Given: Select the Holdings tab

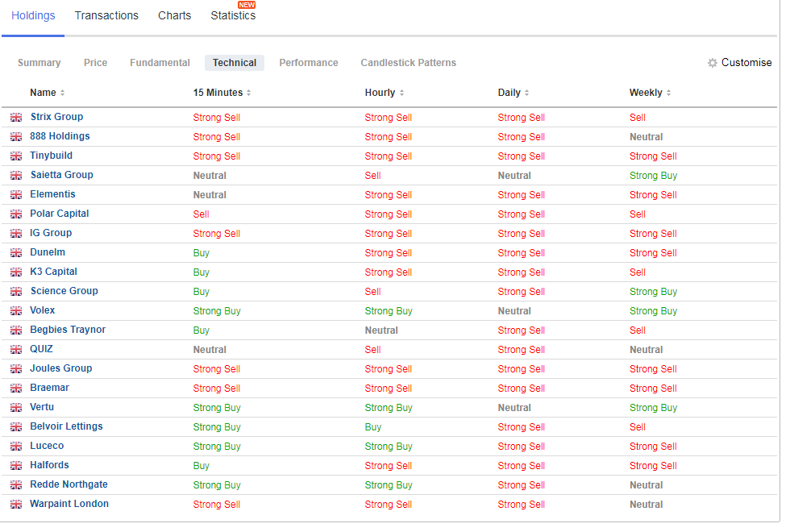Looking at the screenshot, I should (x=33, y=15).
